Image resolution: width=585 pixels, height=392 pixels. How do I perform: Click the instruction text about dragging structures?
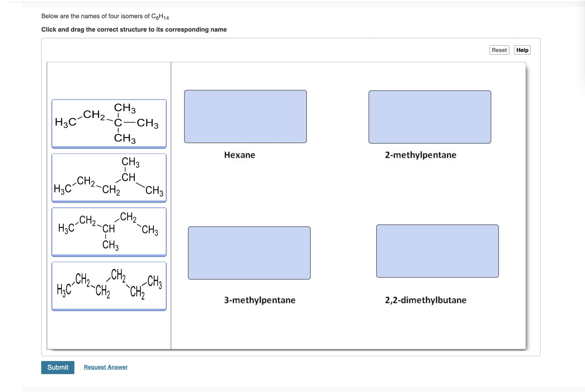coord(134,29)
